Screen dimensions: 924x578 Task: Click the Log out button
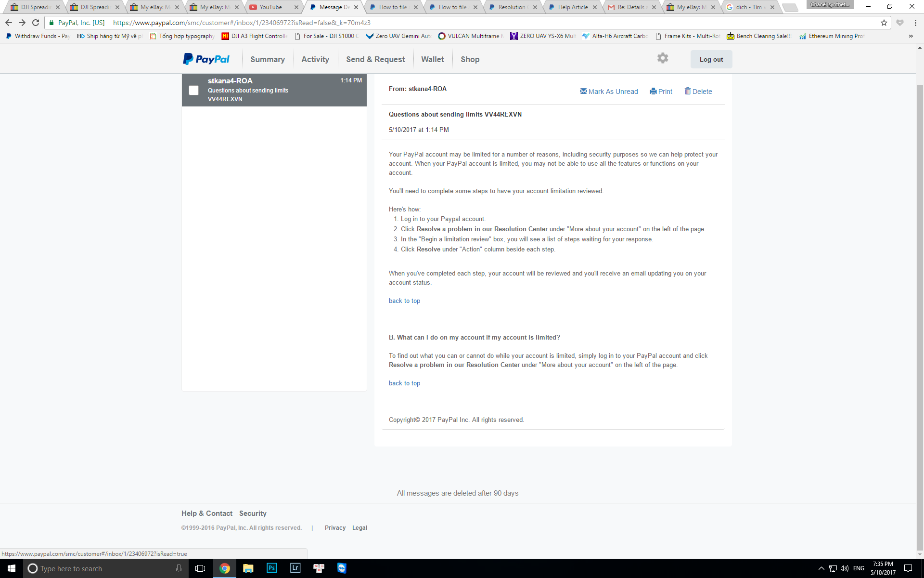(x=711, y=59)
